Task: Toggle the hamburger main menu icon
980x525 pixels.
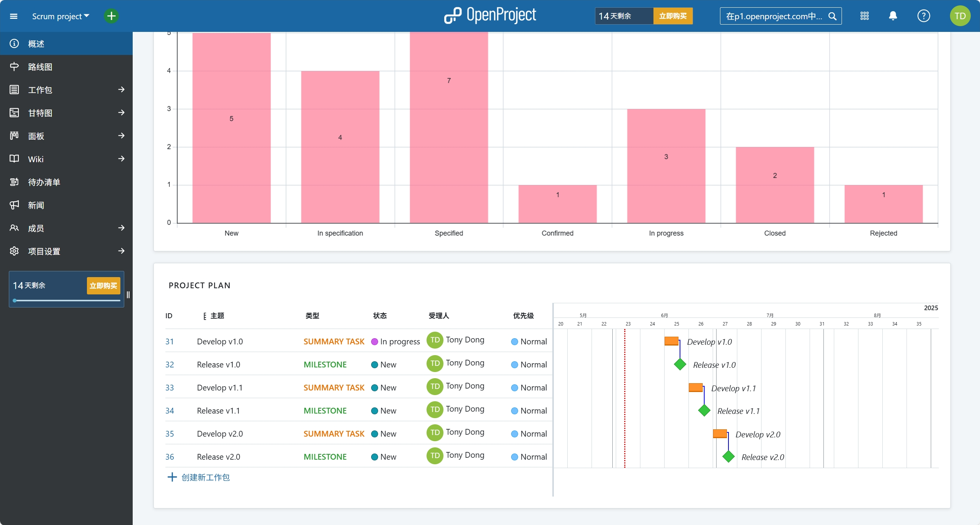Action: point(14,16)
